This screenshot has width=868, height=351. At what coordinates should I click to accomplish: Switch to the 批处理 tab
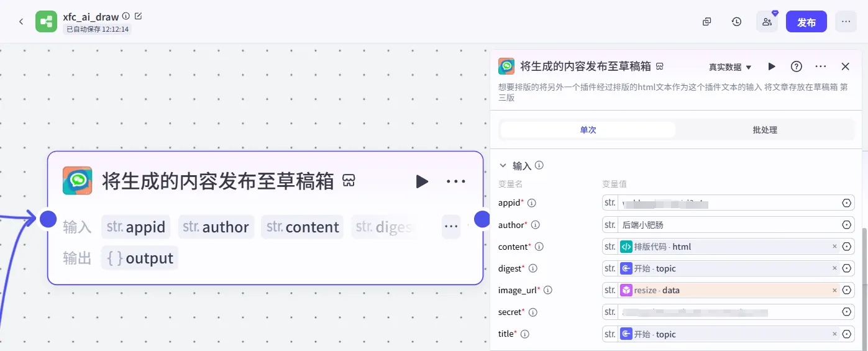[x=765, y=130]
